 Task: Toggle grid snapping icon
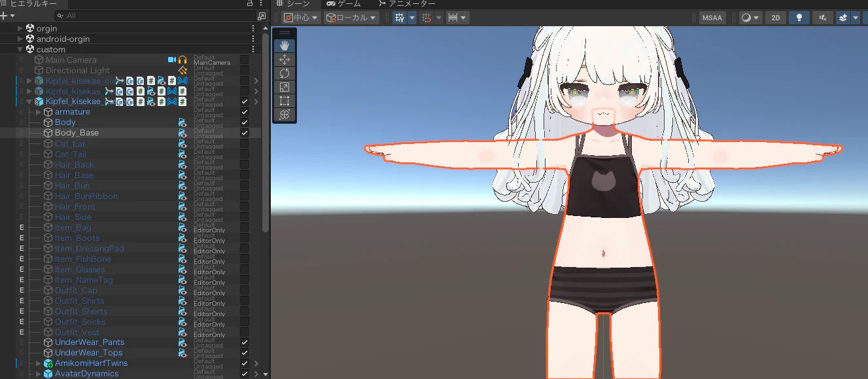click(427, 18)
